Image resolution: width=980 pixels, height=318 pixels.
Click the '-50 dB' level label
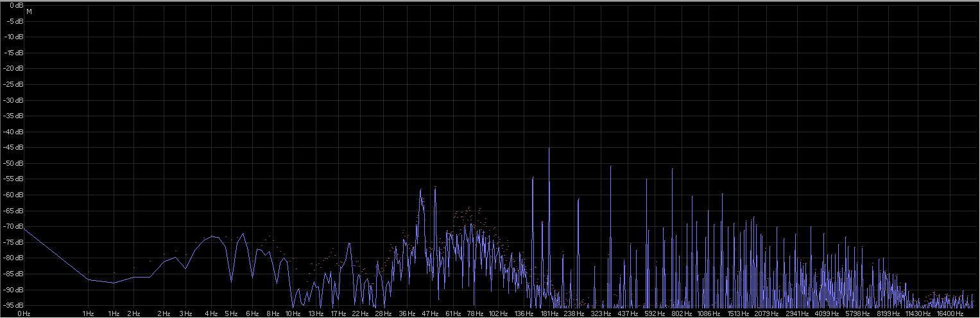click(13, 163)
